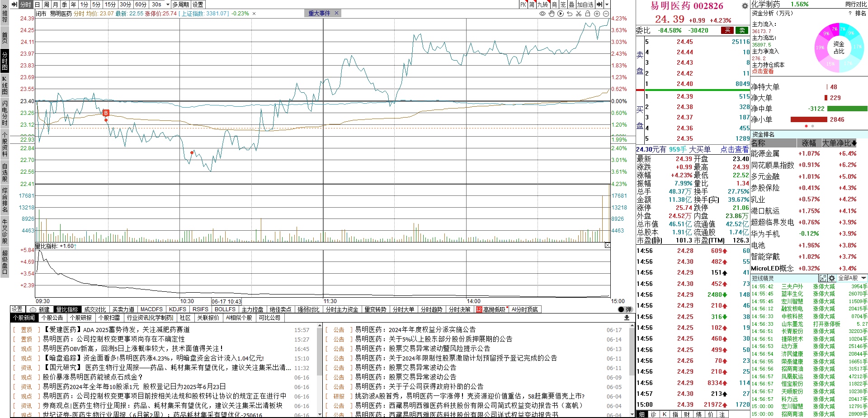Image resolution: width=868 pixels, height=418 pixels.
Task: Click red 点击查看 under 主力持仓成本
Action: pyautogui.click(x=763, y=71)
